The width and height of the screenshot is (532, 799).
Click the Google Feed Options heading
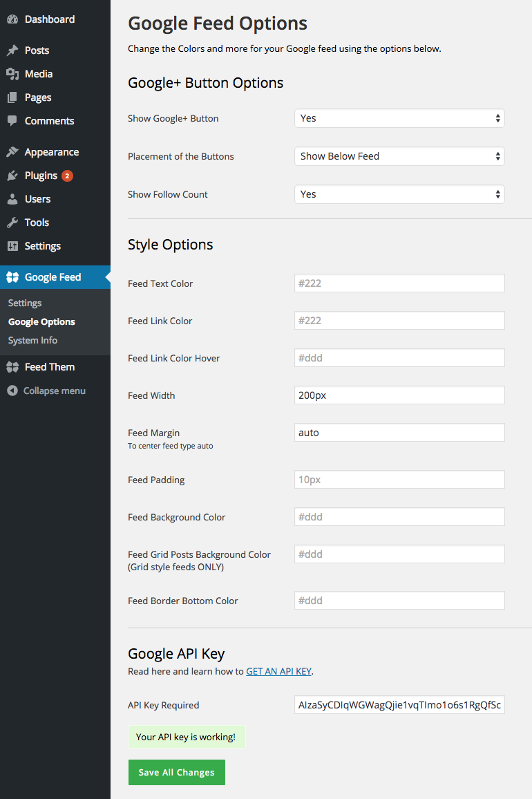218,23
